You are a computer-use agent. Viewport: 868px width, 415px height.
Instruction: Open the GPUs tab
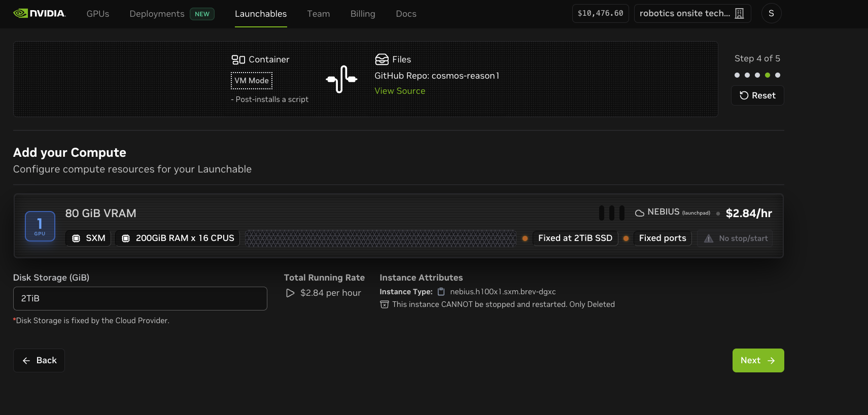point(98,14)
